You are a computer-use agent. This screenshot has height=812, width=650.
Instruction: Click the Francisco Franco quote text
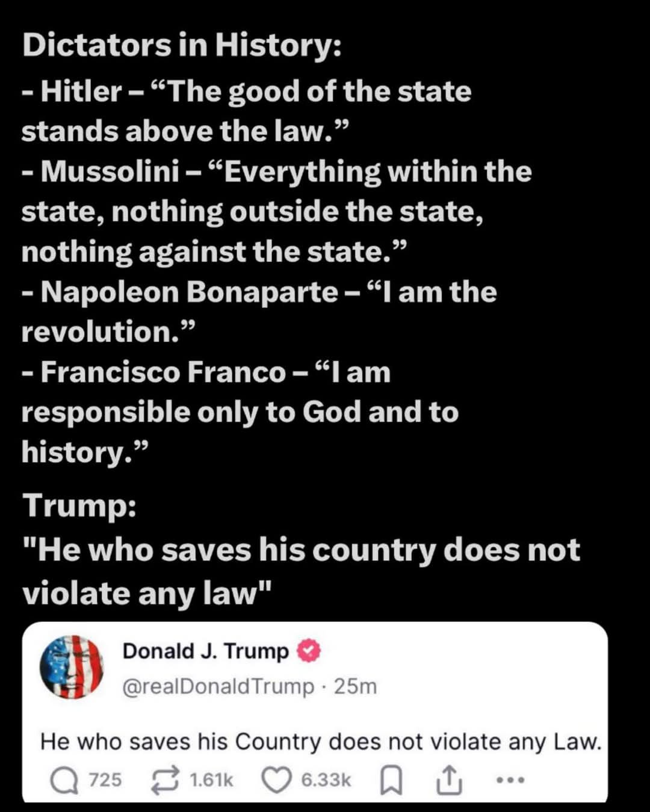pyautogui.click(x=240, y=412)
